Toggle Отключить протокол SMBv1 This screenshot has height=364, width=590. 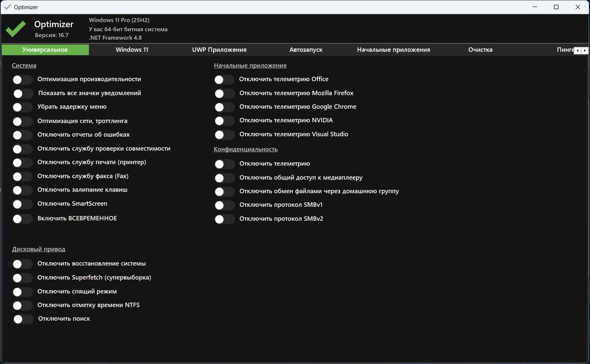pyautogui.click(x=225, y=205)
